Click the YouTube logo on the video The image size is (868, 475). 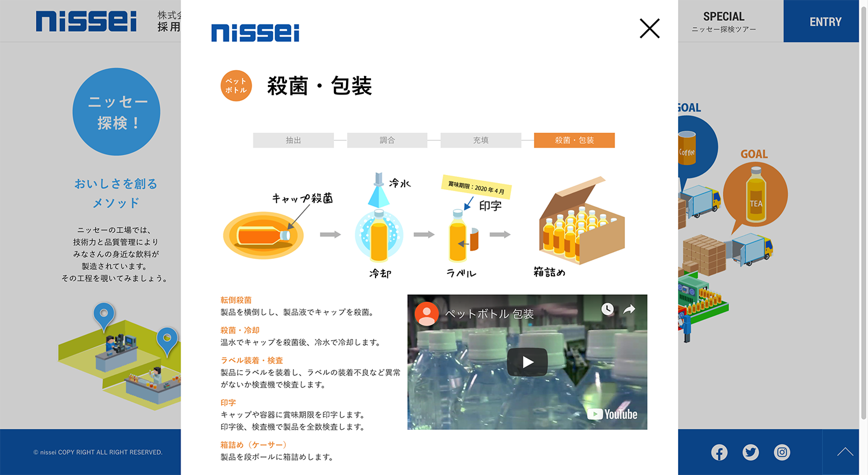612,414
